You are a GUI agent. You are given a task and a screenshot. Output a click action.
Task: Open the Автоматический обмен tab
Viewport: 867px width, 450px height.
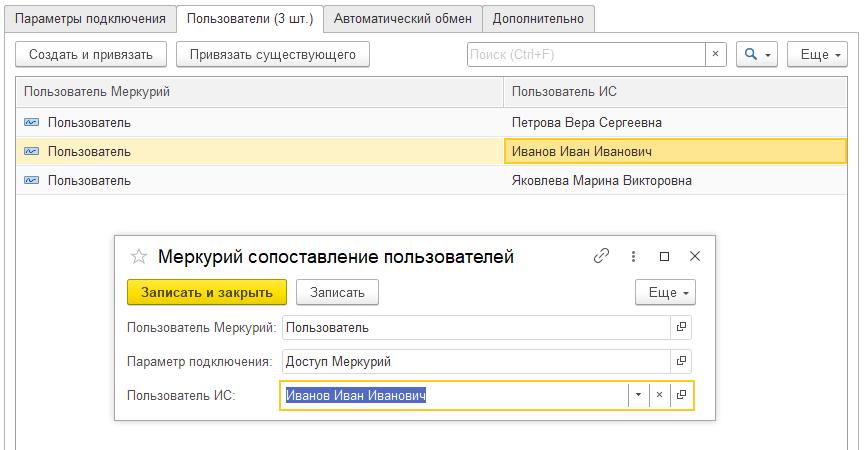point(402,19)
